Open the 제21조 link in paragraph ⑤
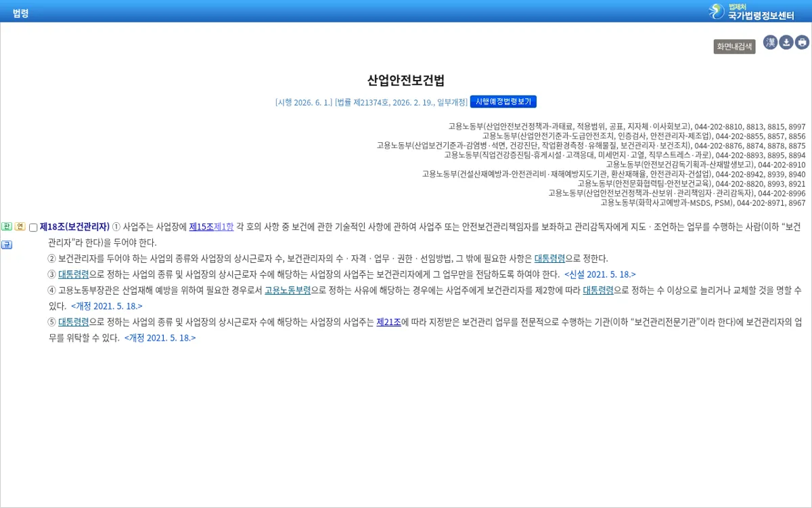The width and height of the screenshot is (812, 508). (x=389, y=322)
